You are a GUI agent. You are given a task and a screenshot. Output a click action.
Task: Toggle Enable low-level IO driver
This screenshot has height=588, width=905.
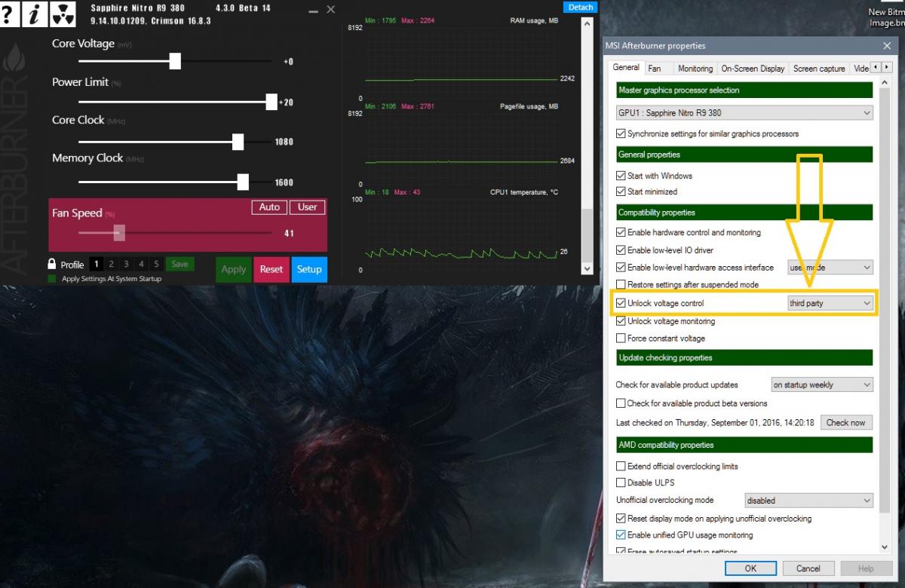coord(621,250)
